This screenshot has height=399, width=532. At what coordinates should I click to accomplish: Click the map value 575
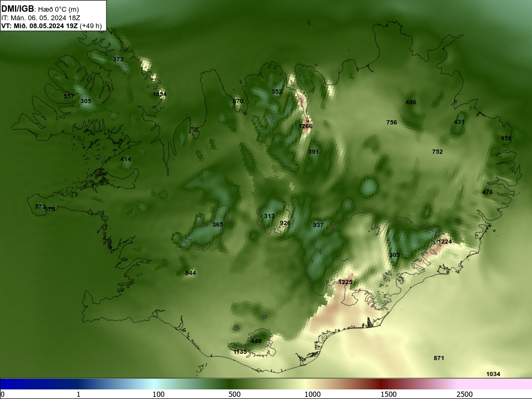50,209
